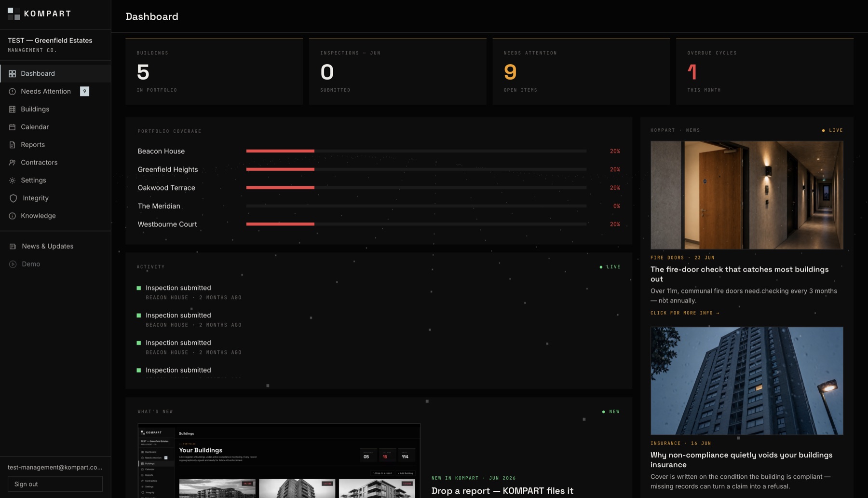
Task: Open the Needs Attention page
Action: [x=55, y=91]
